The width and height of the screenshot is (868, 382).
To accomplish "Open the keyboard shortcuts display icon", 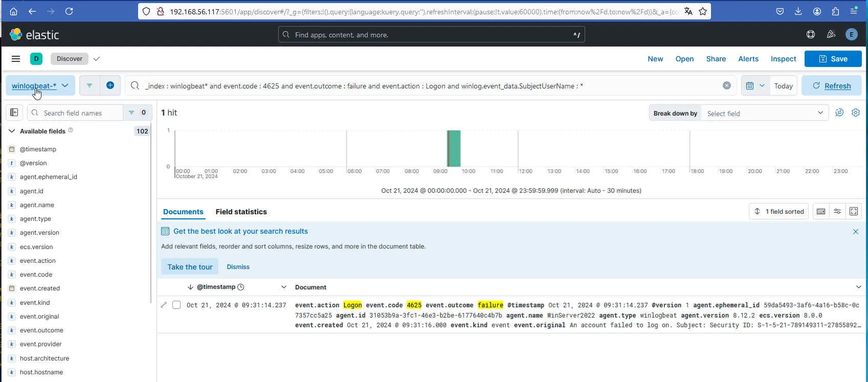I will point(821,211).
